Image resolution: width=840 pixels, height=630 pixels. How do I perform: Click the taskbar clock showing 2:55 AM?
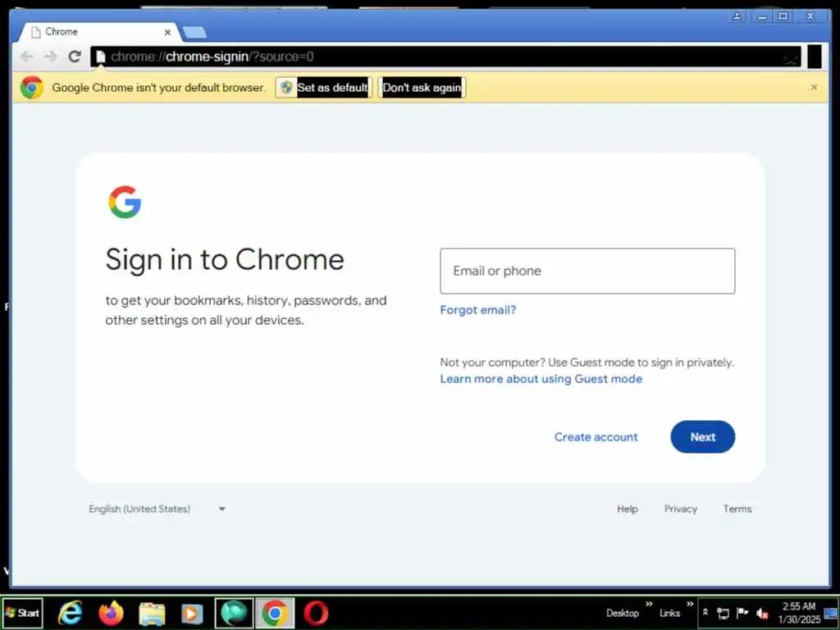point(799,613)
